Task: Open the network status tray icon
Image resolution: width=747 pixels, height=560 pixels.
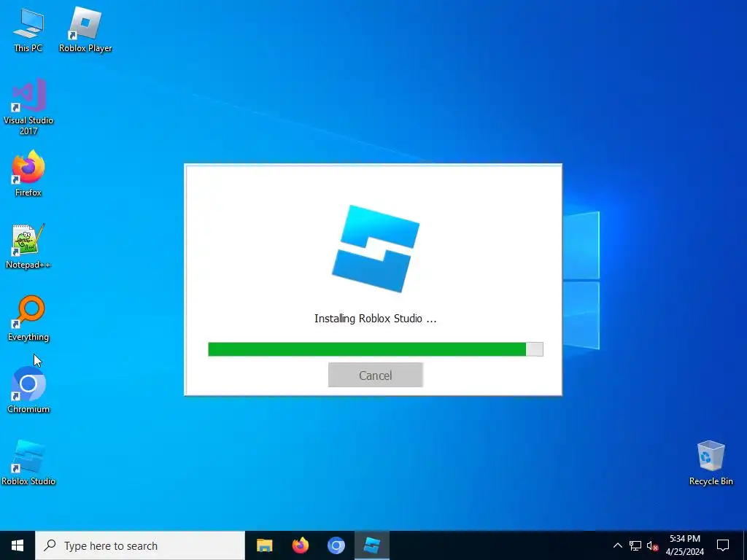Action: 635,545
